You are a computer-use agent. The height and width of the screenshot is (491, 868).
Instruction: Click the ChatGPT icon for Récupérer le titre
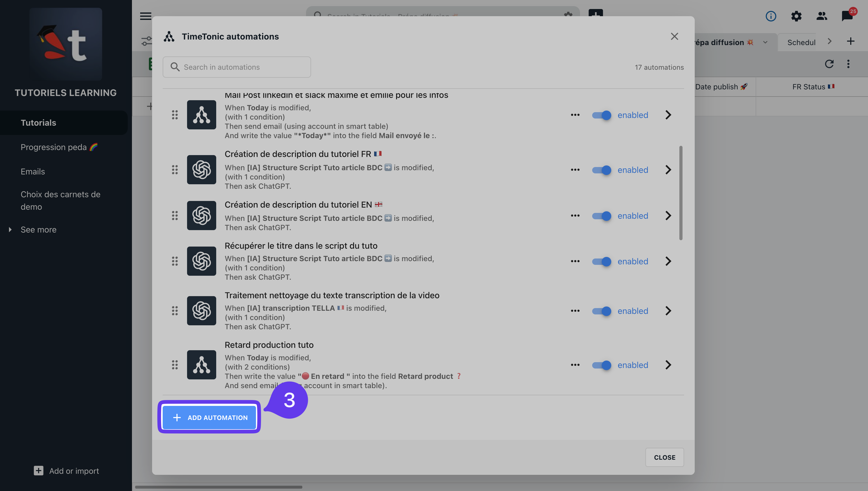coord(201,261)
